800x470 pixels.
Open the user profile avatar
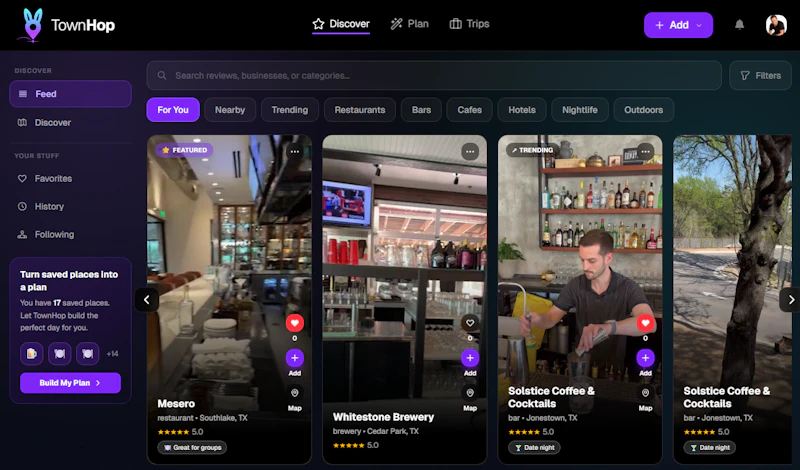(776, 25)
